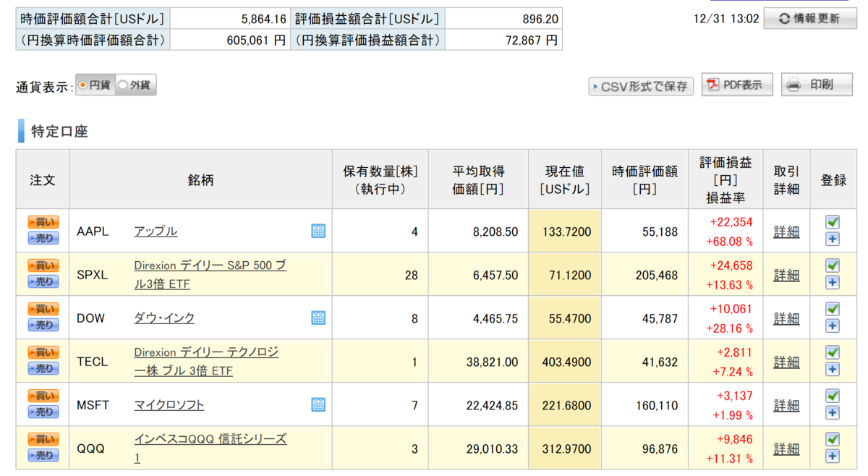Click the 72,867 円 profit value
Screen dimensions: 868x476
(532, 41)
